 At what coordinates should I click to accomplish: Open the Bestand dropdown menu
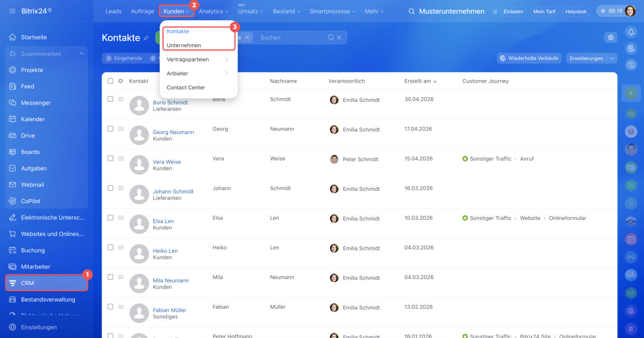[286, 11]
